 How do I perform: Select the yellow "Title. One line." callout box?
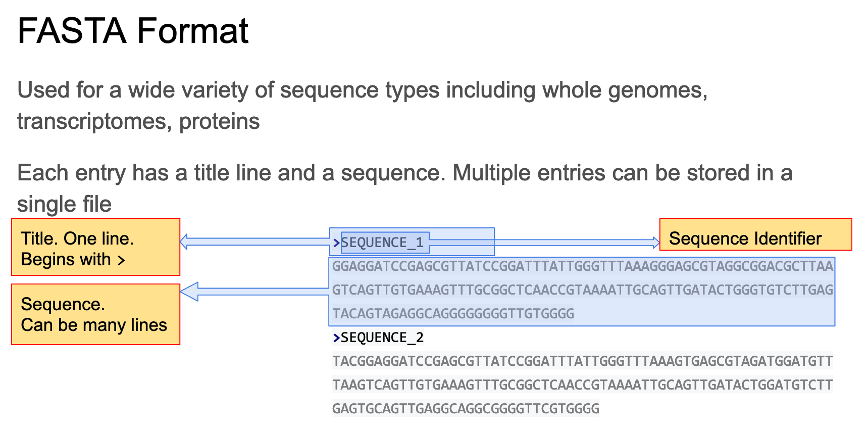point(95,247)
